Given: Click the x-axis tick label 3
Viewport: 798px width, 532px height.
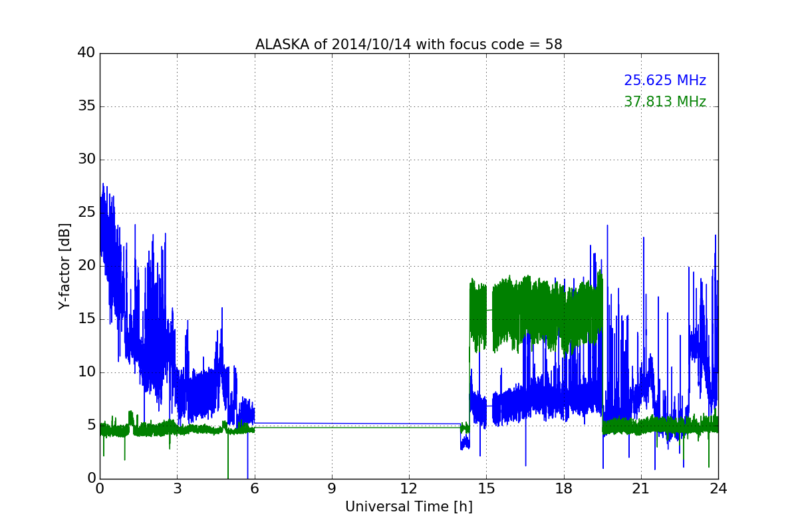Looking at the screenshot, I should [x=177, y=489].
